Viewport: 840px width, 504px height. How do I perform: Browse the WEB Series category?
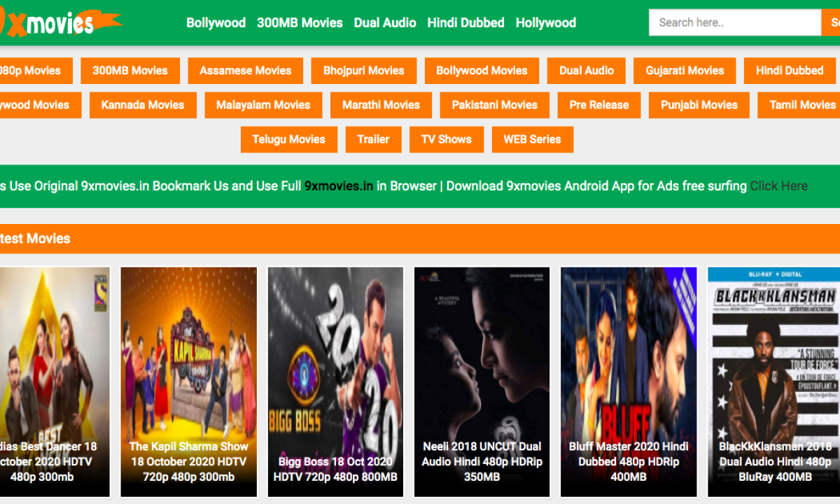coord(532,139)
